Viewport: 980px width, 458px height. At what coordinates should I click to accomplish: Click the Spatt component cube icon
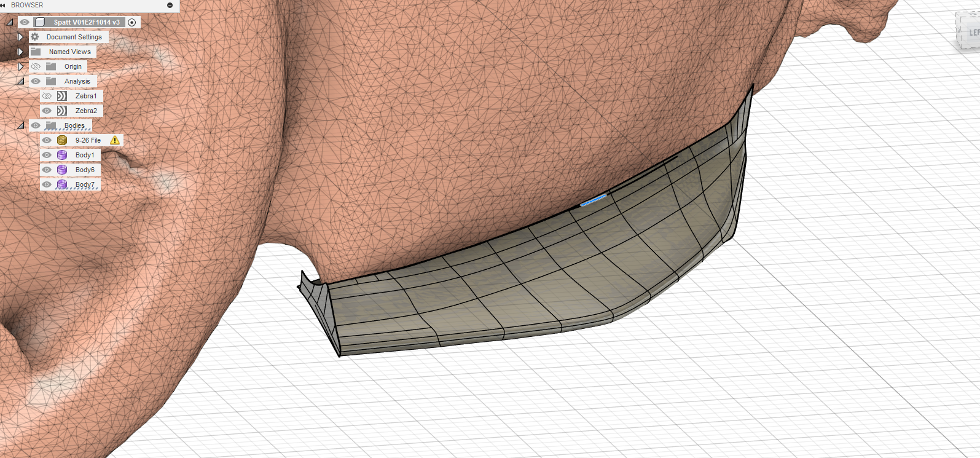(x=40, y=22)
